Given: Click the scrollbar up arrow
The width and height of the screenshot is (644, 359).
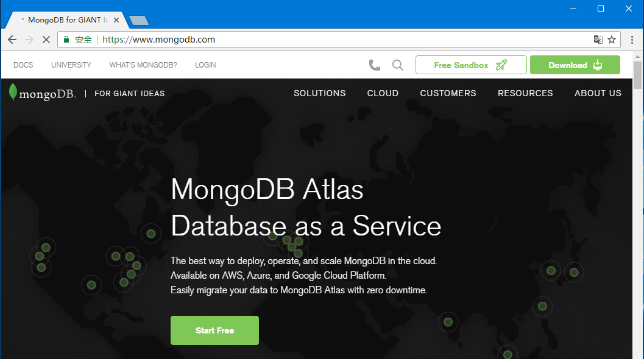Looking at the screenshot, I should tap(637, 56).
